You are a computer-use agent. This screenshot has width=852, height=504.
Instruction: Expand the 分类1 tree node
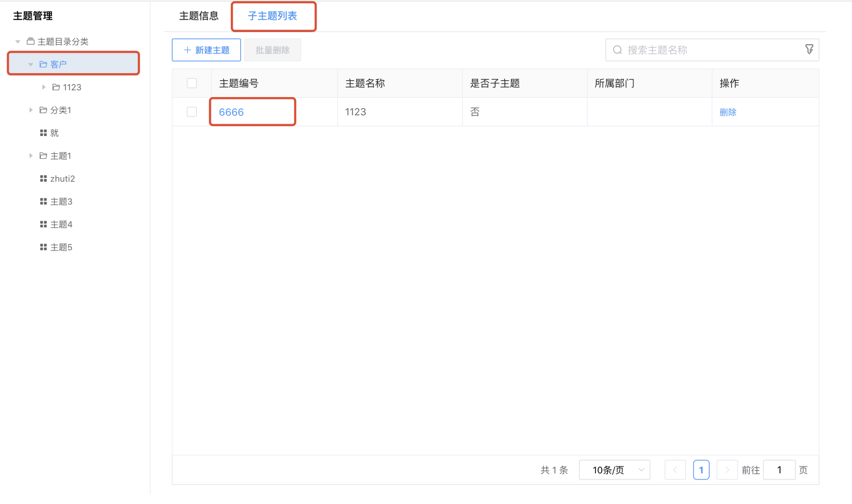tap(31, 110)
